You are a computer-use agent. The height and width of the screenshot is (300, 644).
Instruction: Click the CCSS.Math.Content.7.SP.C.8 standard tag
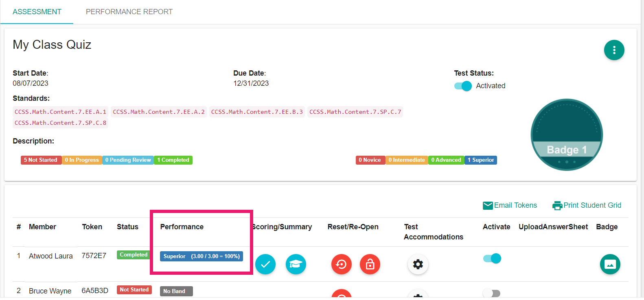(x=60, y=123)
